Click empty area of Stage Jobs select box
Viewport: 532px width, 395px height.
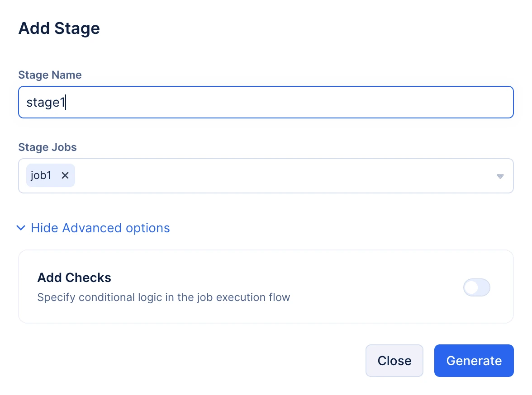pos(285,176)
